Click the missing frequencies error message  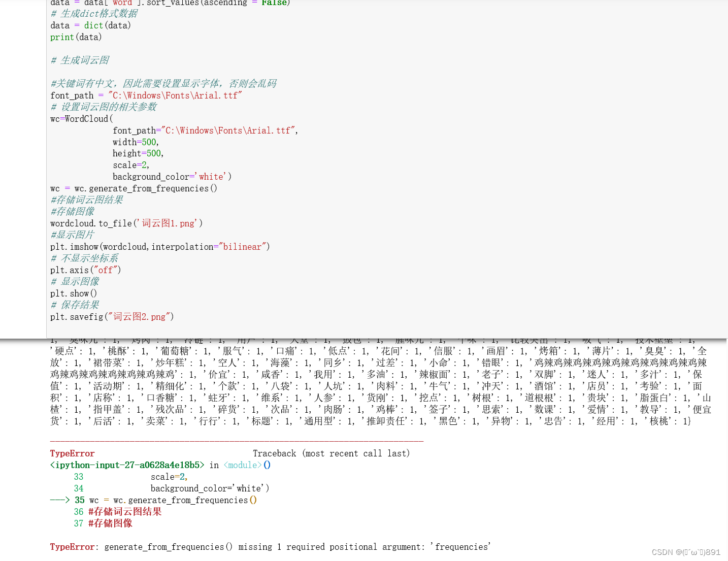(x=269, y=546)
